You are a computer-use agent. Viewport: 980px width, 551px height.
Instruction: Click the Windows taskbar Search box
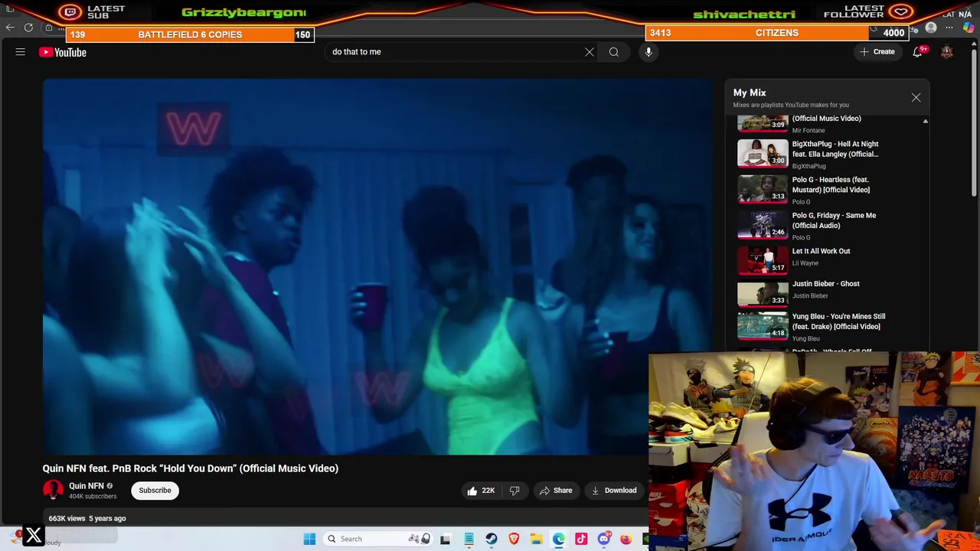(379, 539)
